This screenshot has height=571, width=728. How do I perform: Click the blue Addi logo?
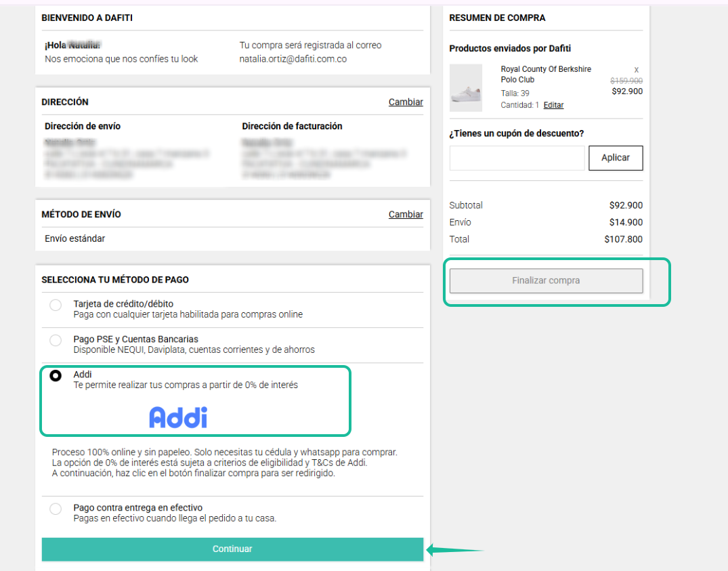point(178,417)
